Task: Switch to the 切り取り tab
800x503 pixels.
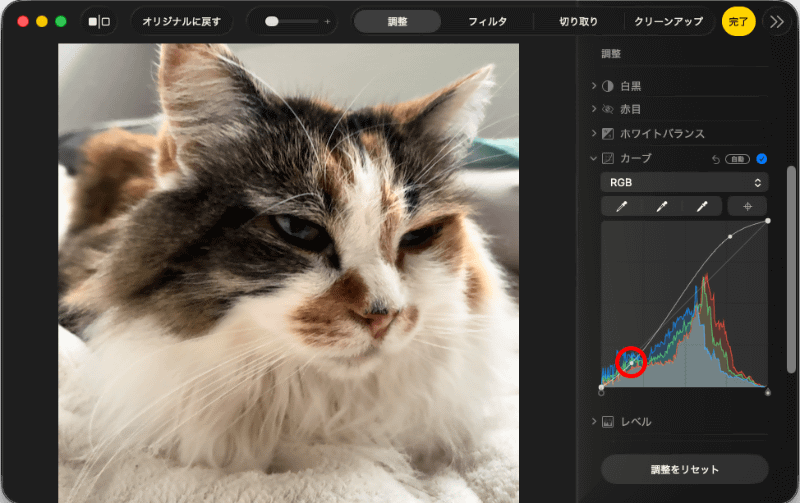Action: (x=578, y=21)
